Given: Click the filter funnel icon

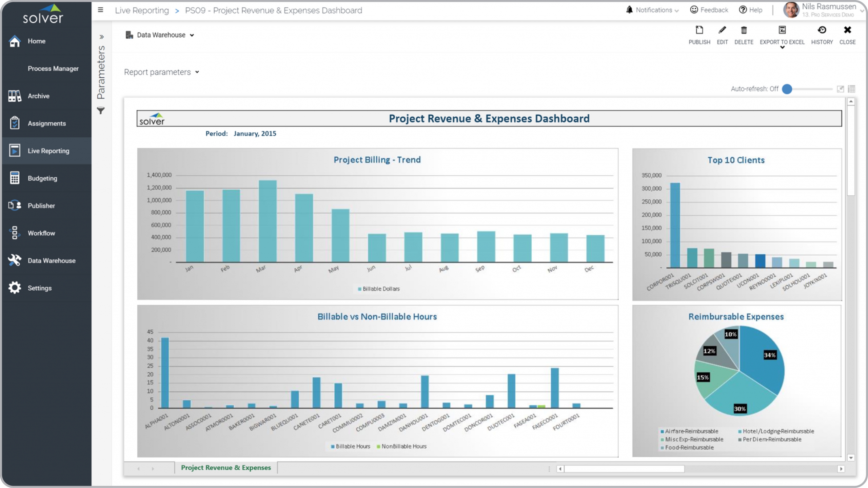Looking at the screenshot, I should pyautogui.click(x=101, y=111).
